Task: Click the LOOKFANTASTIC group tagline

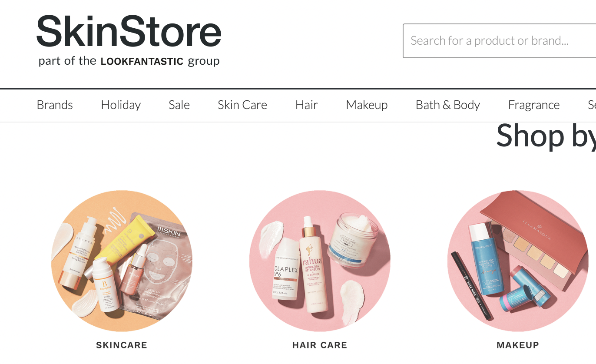Action: [x=129, y=61]
